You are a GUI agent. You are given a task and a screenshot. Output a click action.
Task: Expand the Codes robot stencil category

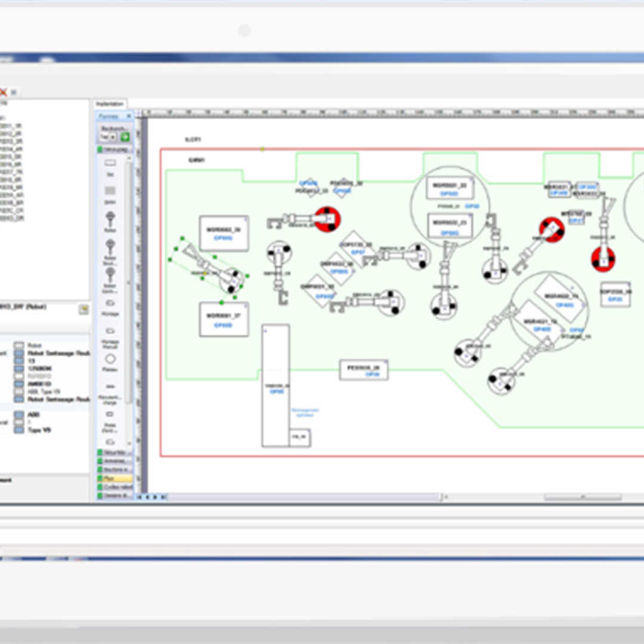pyautogui.click(x=115, y=487)
